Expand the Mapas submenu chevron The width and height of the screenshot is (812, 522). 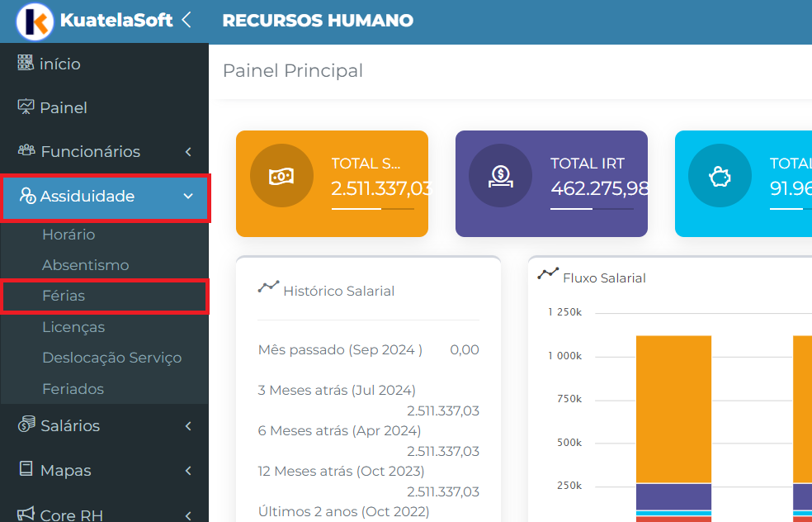188,471
